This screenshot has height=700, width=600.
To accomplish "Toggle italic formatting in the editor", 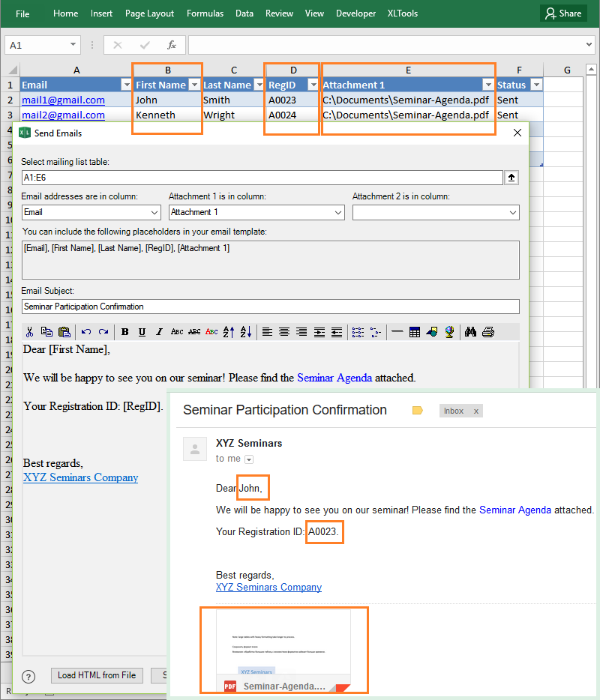I will click(x=159, y=331).
